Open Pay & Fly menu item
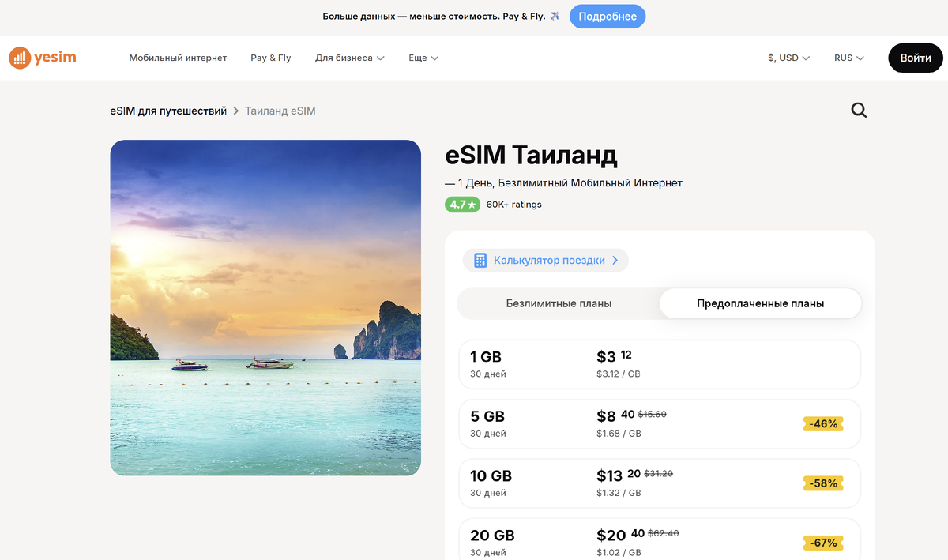This screenshot has height=560, width=948. coord(271,58)
